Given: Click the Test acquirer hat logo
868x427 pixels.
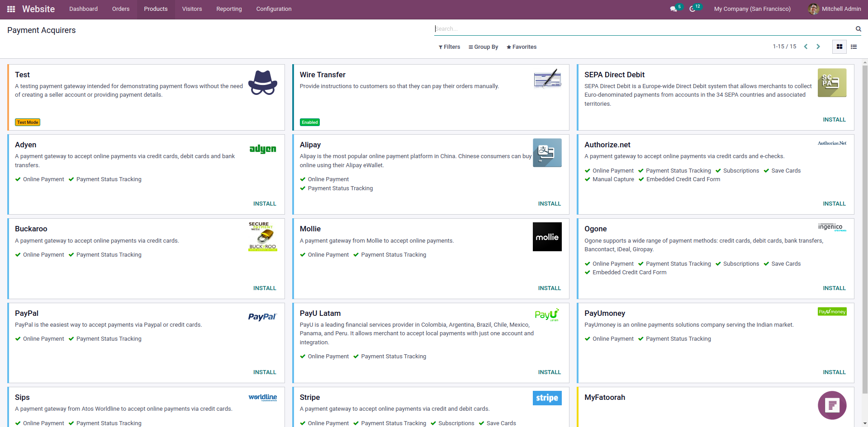Looking at the screenshot, I should [263, 83].
